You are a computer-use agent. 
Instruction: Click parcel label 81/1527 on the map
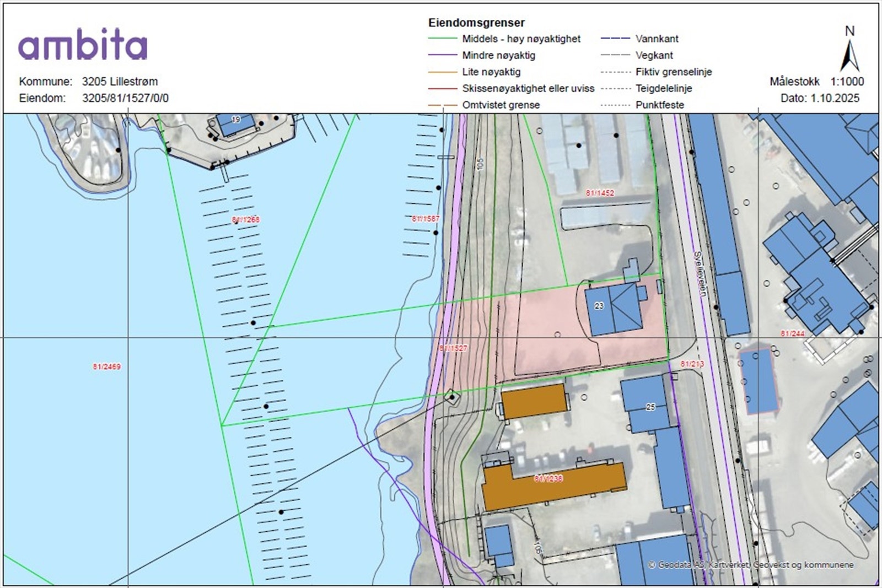tap(453, 348)
